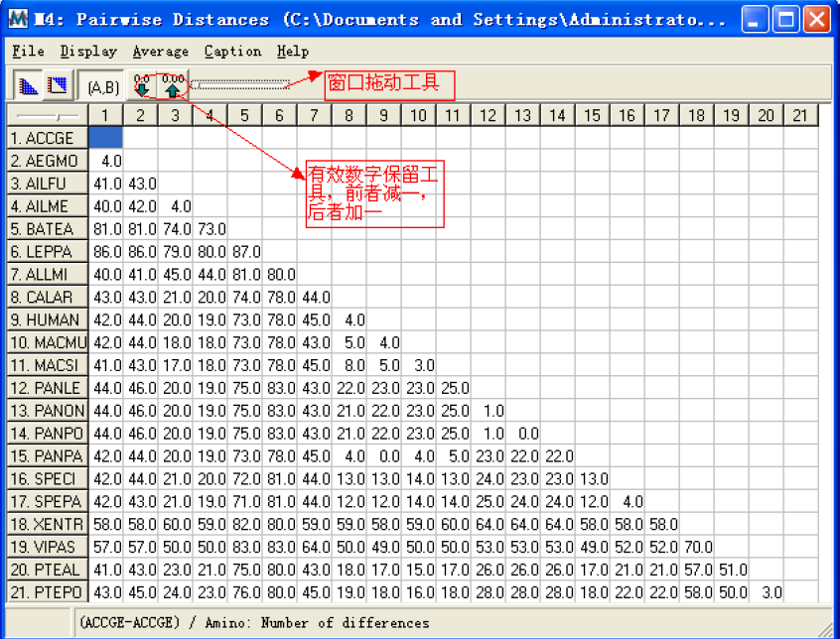Click cell 0.0 in PANPO row
This screenshot has height=639, width=840.
pos(523,434)
